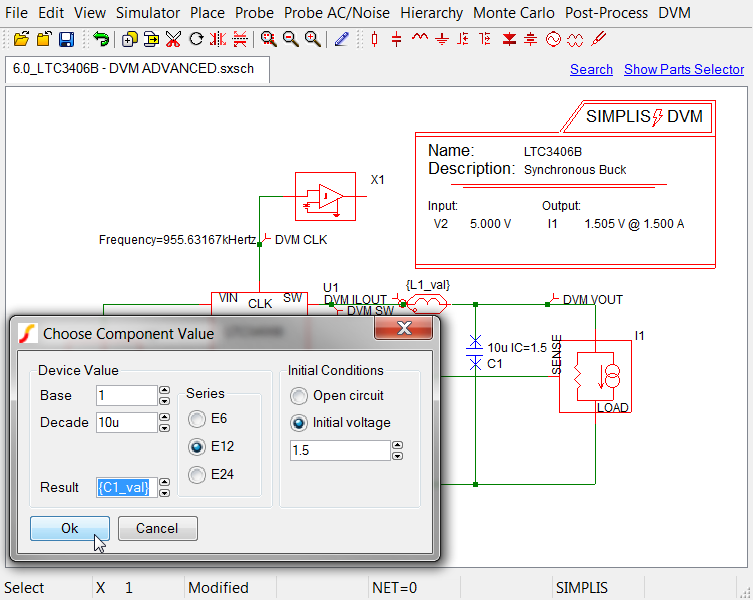The height and width of the screenshot is (600, 753).
Task: Select the E24 series radio button
Action: tap(198, 475)
